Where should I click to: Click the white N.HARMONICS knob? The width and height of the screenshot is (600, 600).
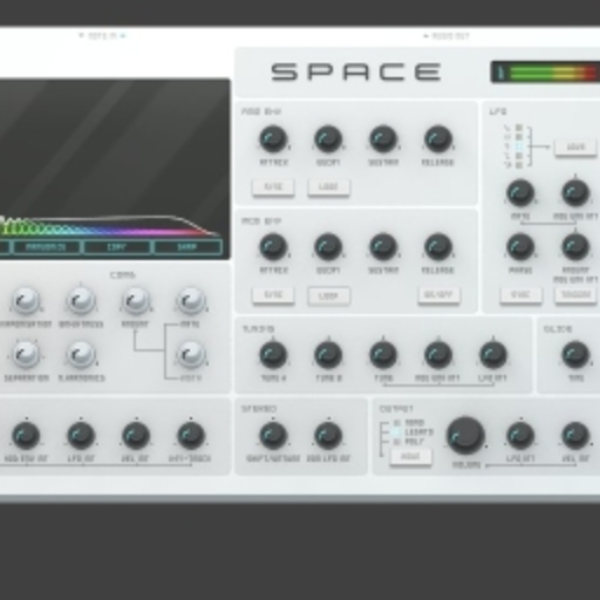81,355
